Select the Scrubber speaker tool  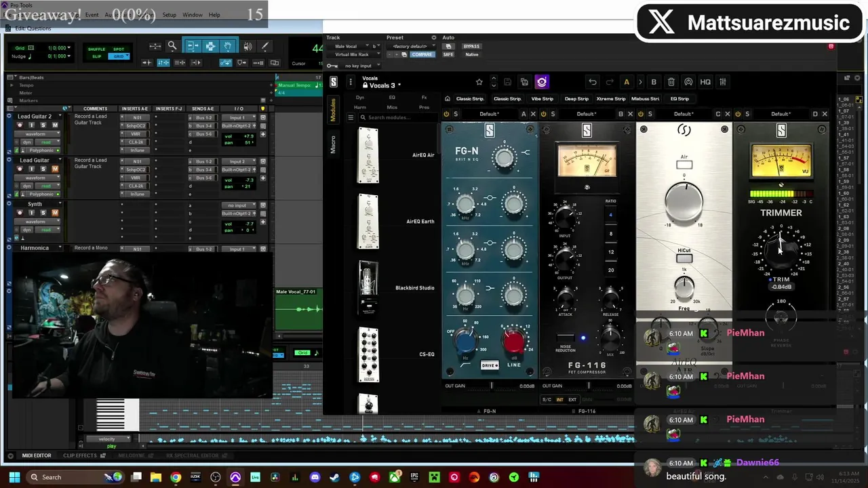248,46
